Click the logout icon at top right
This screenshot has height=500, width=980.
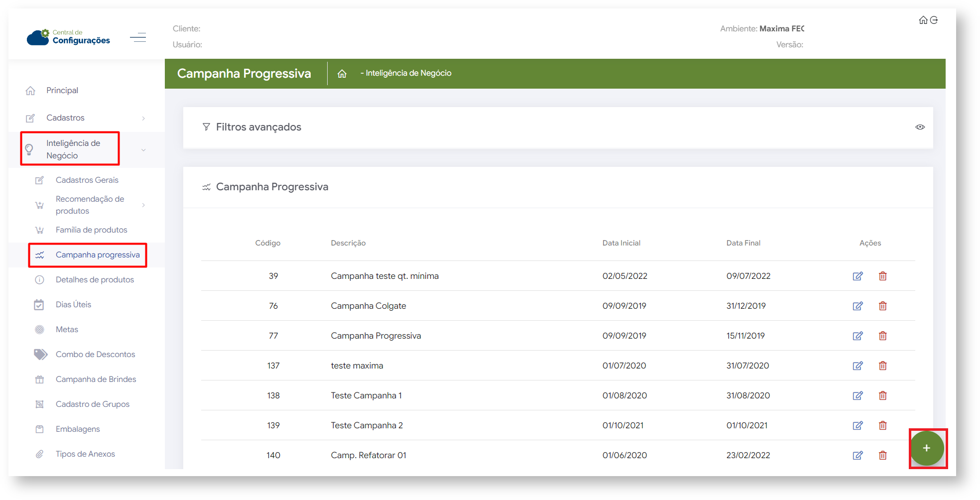pos(934,20)
